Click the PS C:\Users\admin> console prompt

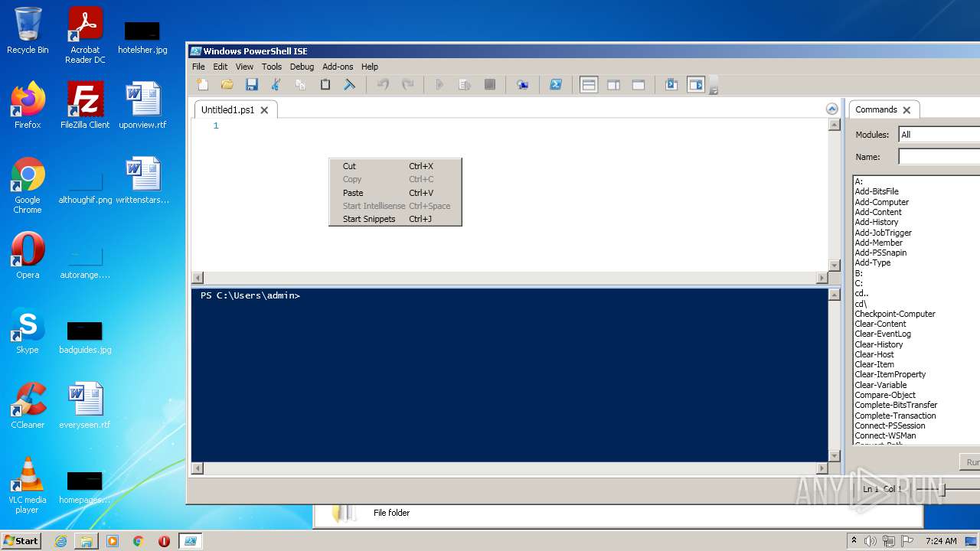pyautogui.click(x=250, y=295)
